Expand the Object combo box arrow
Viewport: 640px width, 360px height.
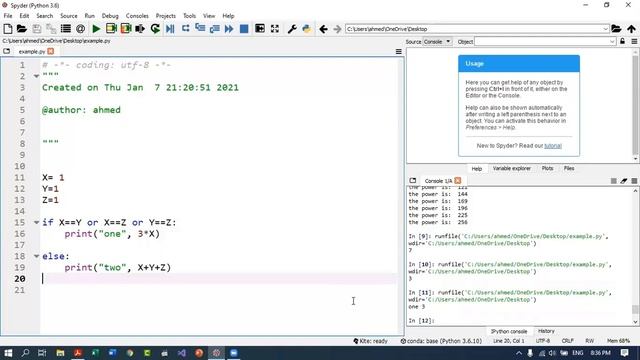(612, 42)
